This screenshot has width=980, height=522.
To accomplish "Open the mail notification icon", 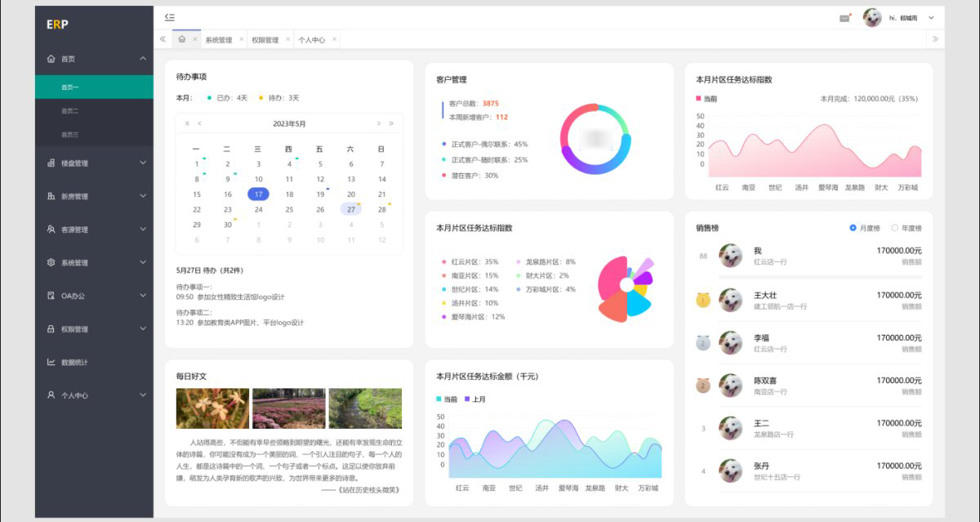I will coord(844,18).
